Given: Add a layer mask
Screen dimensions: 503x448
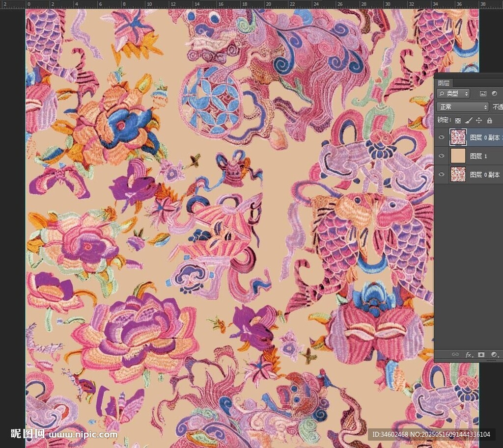Looking at the screenshot, I should [481, 354].
